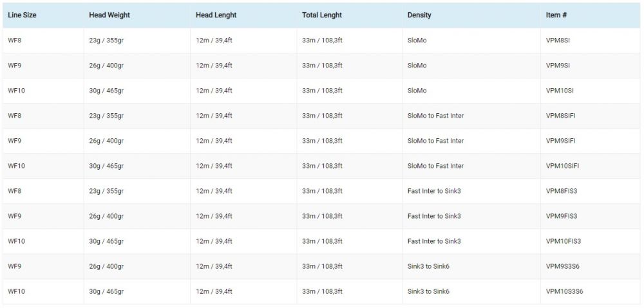Select item number VPM9FIS3
The width and height of the screenshot is (644, 308).
(562, 216)
